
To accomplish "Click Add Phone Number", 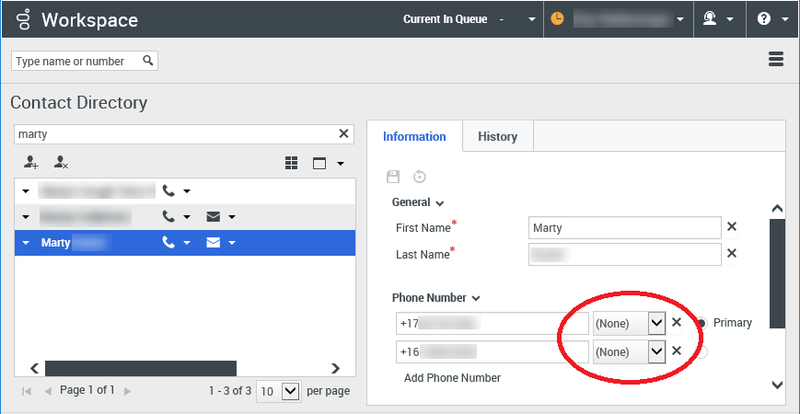I will click(452, 378).
